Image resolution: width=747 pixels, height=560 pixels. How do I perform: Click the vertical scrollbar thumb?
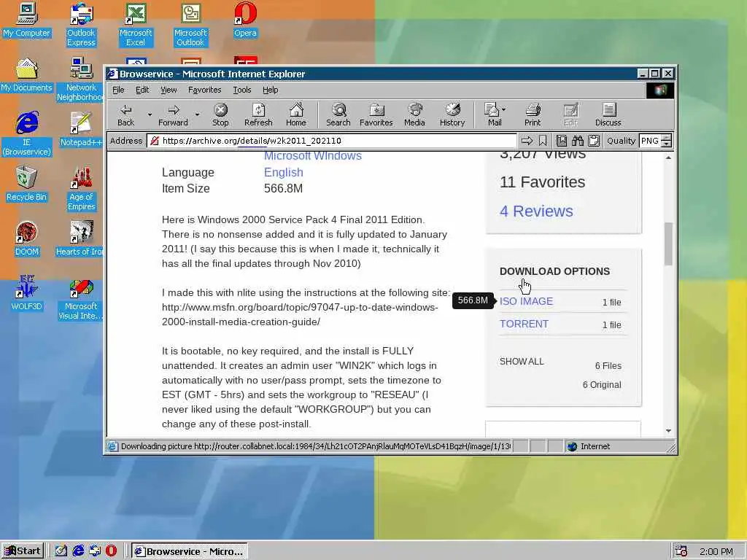click(668, 244)
